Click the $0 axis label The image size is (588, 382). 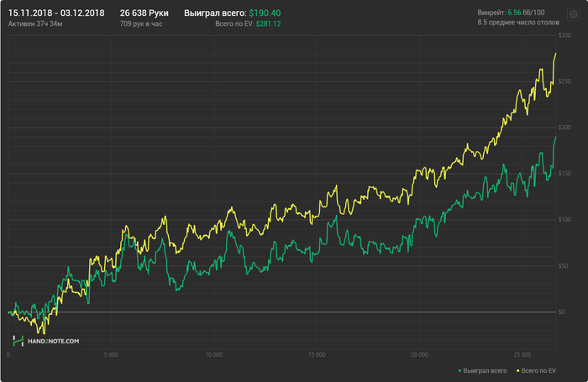click(561, 312)
